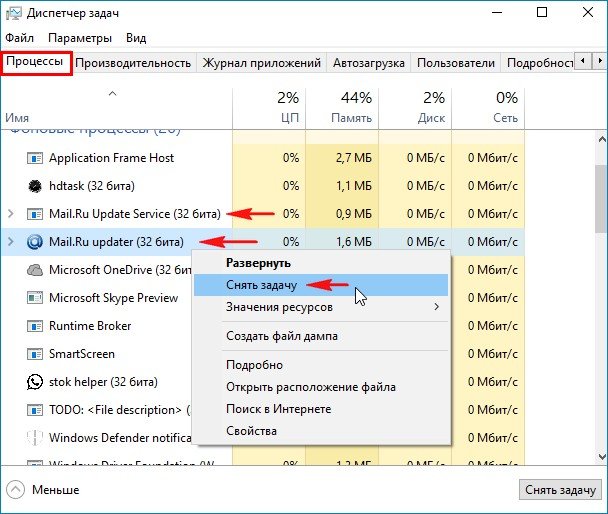Image resolution: width=608 pixels, height=514 pixels.
Task: Switch to the Производительность tab
Action: [133, 63]
